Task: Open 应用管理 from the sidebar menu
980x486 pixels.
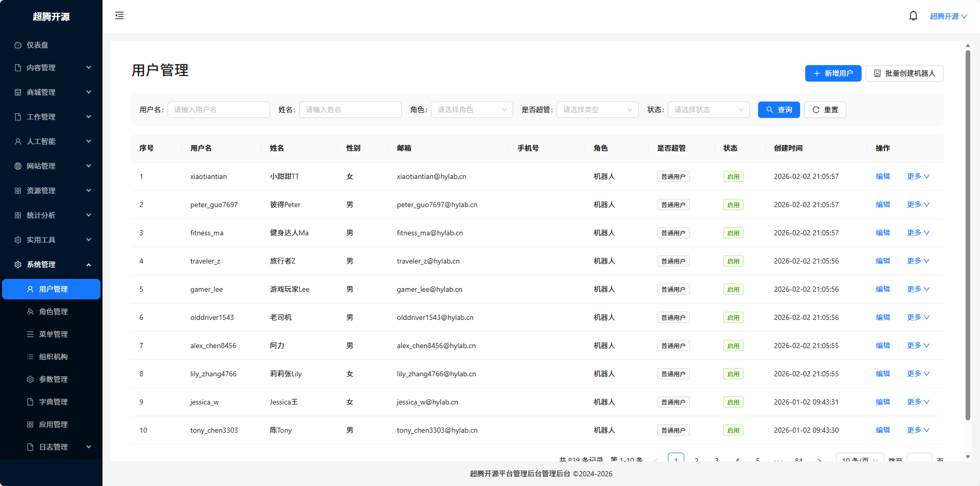Action: (53, 424)
